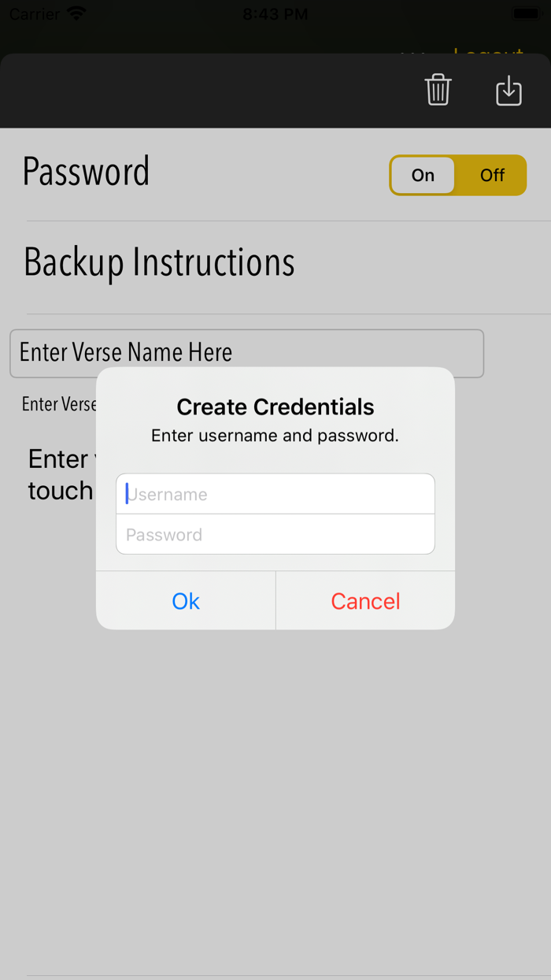Focus the Username input field
This screenshot has width=551, height=980.
coord(275,493)
